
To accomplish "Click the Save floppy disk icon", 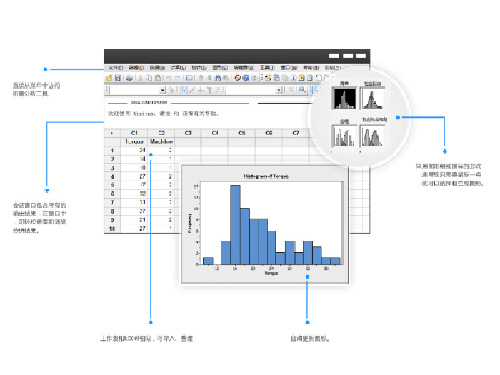I will (118, 78).
